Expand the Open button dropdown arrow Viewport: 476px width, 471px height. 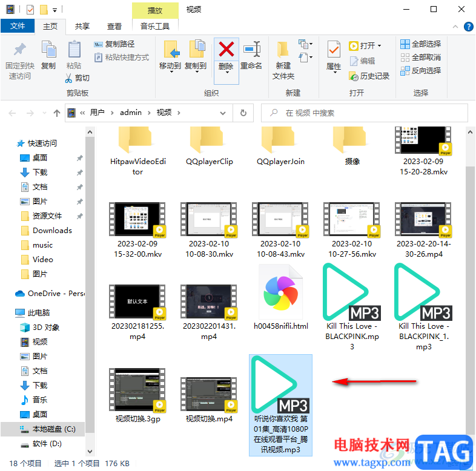(x=379, y=46)
